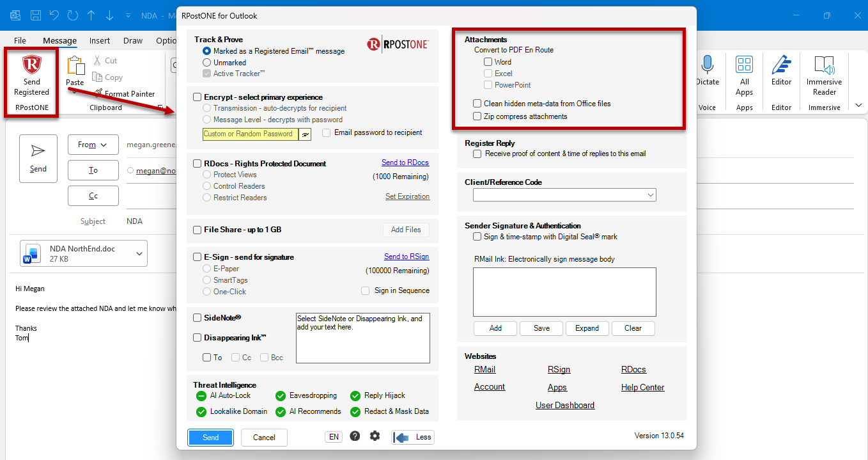Viewport: 868px width, 460px height.
Task: Expand the Client/Reference Code dropdown
Action: click(x=564, y=195)
